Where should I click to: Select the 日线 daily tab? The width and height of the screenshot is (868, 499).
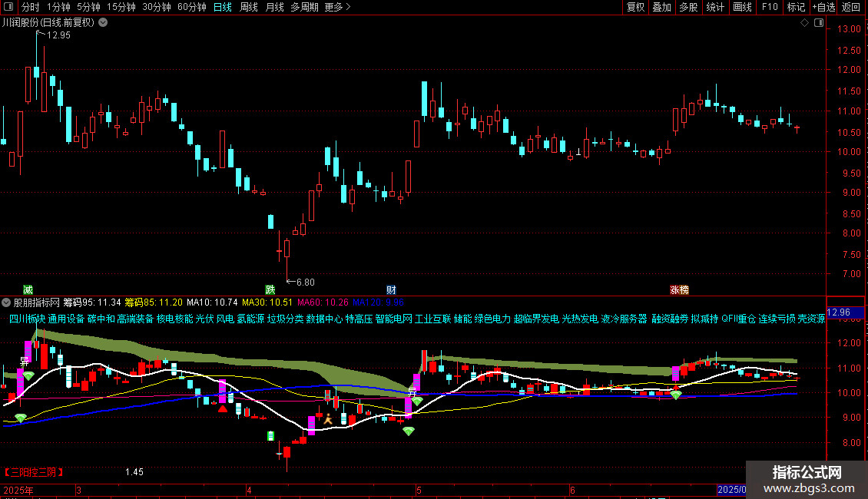click(x=223, y=7)
